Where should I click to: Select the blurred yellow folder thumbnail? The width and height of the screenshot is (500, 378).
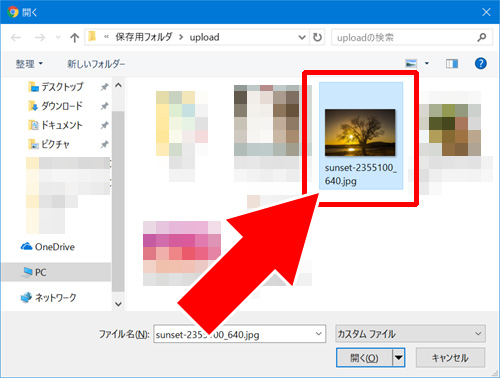(182, 123)
